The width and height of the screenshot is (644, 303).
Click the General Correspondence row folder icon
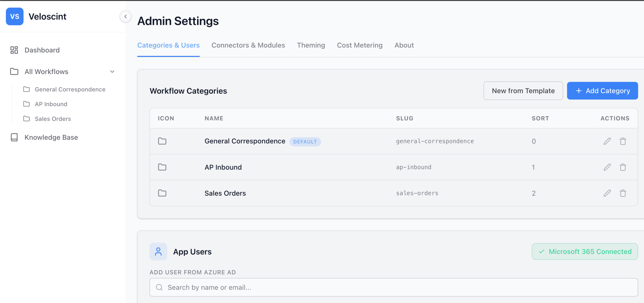(162, 141)
